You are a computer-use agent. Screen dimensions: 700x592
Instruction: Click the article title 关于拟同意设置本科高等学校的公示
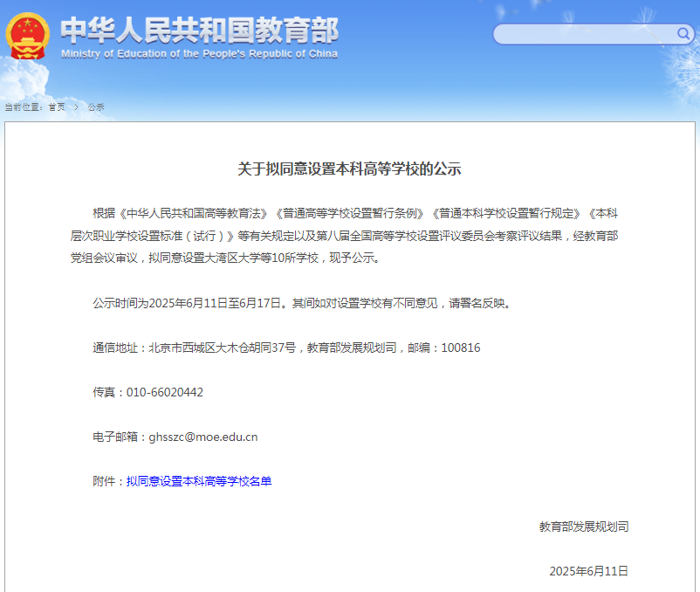point(349,169)
